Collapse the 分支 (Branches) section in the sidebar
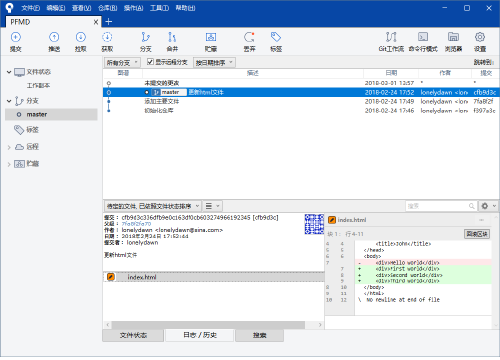Viewport: 500px width, 360px height. pos(9,101)
